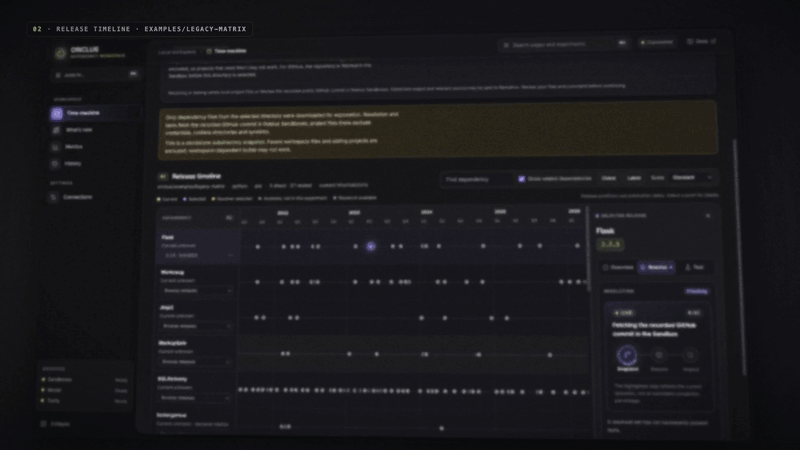Viewport: 800px width, 450px height.
Task: Open the Docs link
Action: [702, 42]
